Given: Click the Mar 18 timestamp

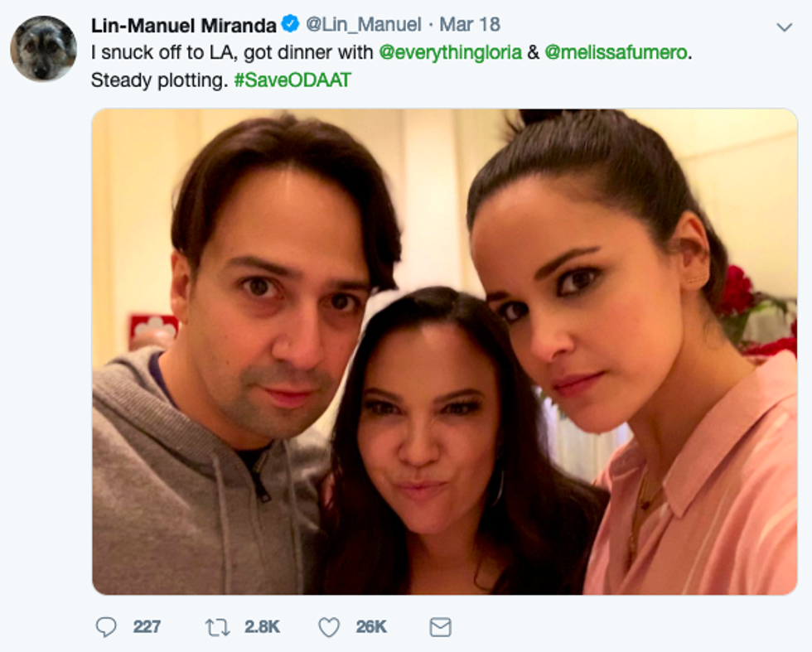Looking at the screenshot, I should point(469,26).
